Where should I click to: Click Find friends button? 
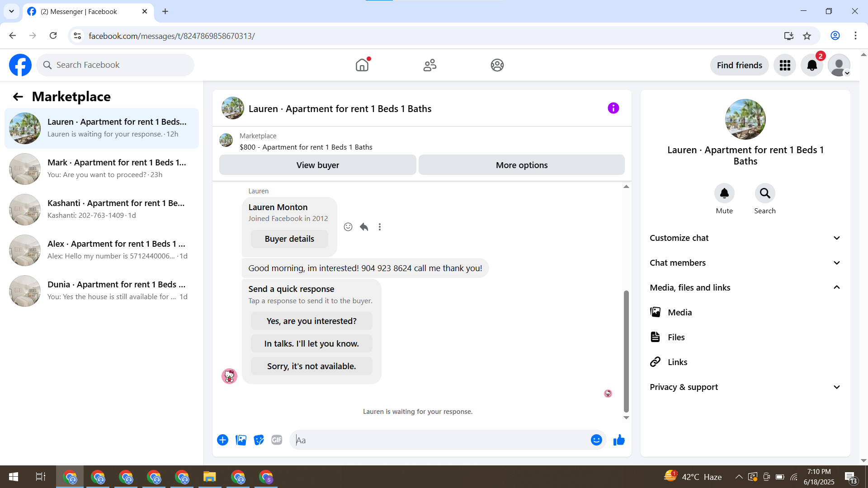[x=740, y=65]
